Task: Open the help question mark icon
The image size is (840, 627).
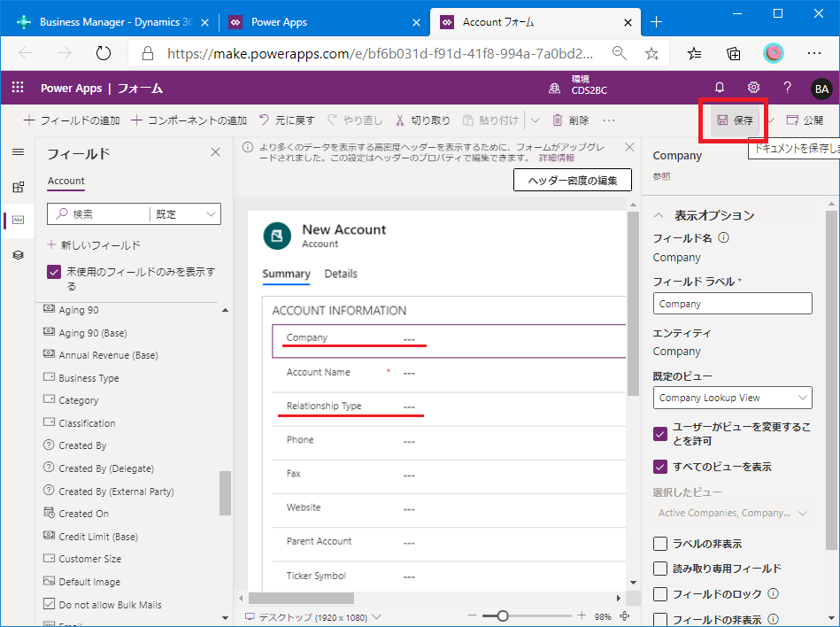Action: click(x=787, y=88)
